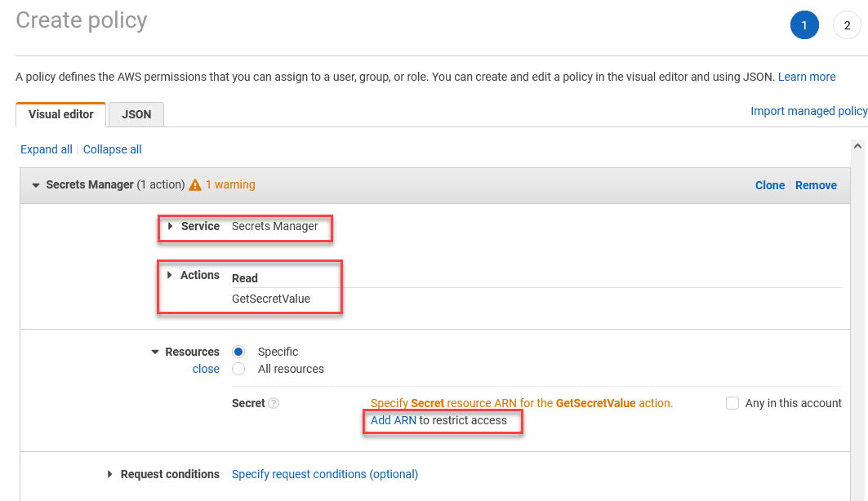Click scrollbar up arrow

click(857, 147)
